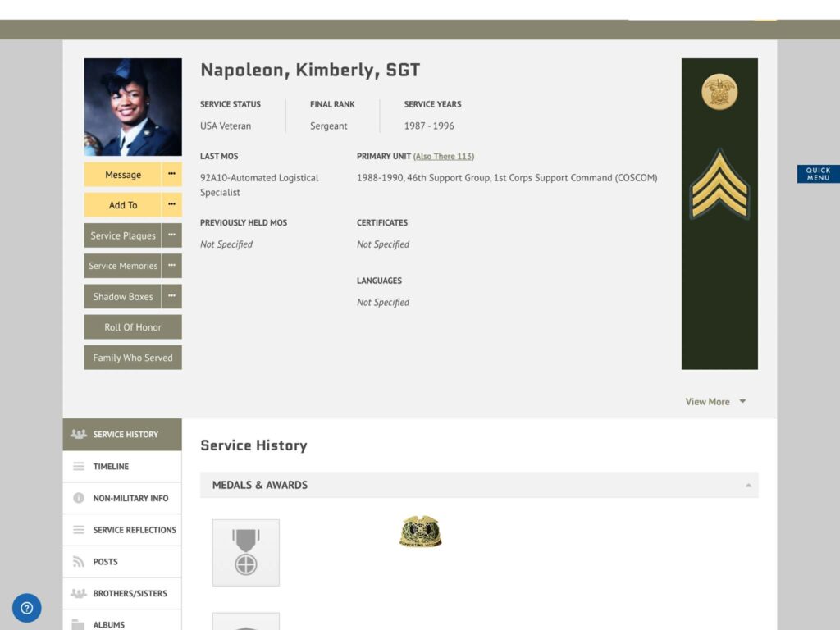Viewport: 840px width, 630px height.
Task: Expand profile details with View More
Action: pyautogui.click(x=715, y=401)
